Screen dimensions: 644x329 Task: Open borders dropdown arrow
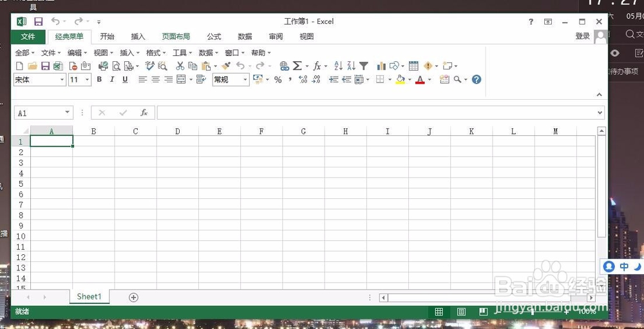pos(390,80)
